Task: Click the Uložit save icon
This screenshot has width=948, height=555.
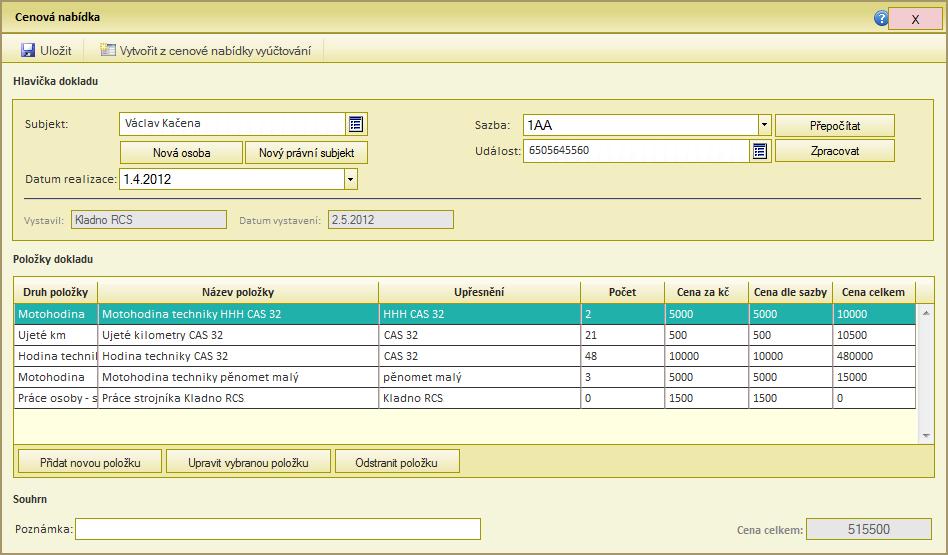Action: (28, 50)
